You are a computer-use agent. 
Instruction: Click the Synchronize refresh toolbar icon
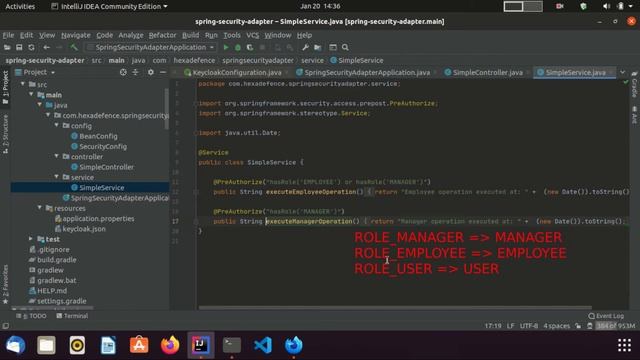coord(31,47)
